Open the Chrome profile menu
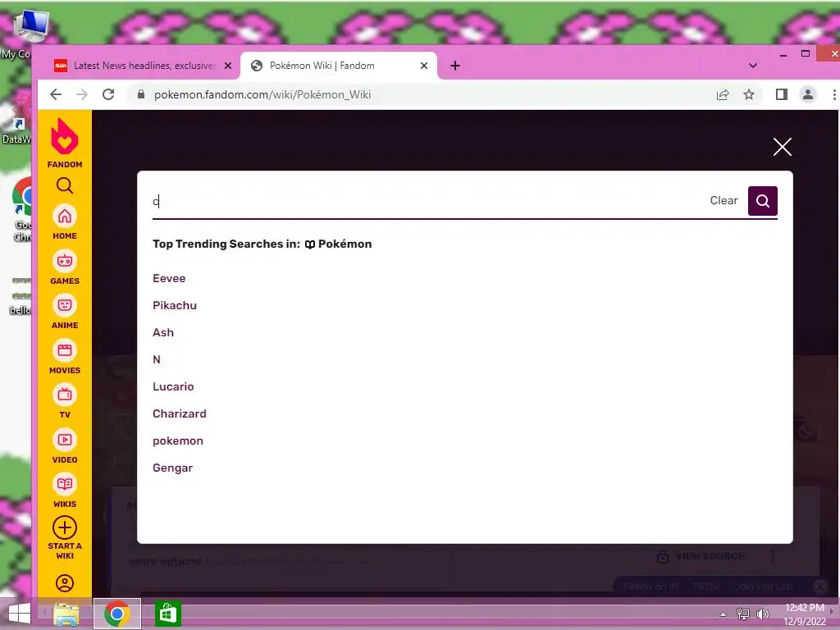This screenshot has height=630, width=840. pyautogui.click(x=808, y=95)
